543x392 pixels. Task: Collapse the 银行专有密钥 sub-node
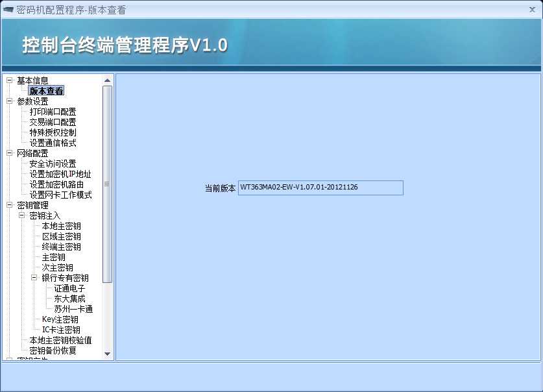point(34,278)
